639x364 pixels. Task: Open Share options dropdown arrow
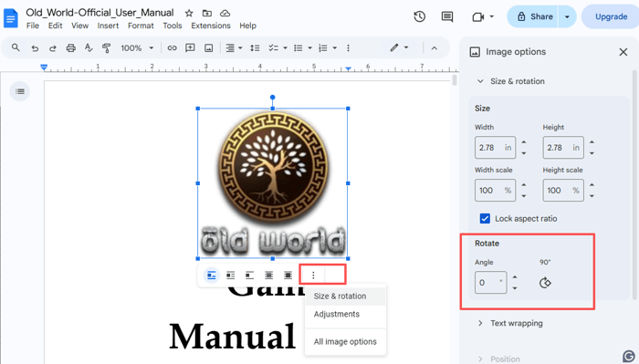click(x=567, y=16)
